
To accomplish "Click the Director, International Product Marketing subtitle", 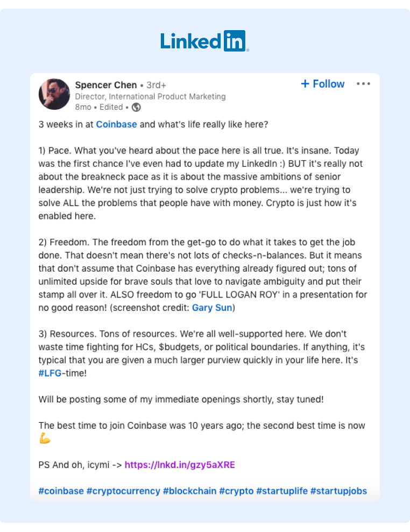I will click(150, 97).
